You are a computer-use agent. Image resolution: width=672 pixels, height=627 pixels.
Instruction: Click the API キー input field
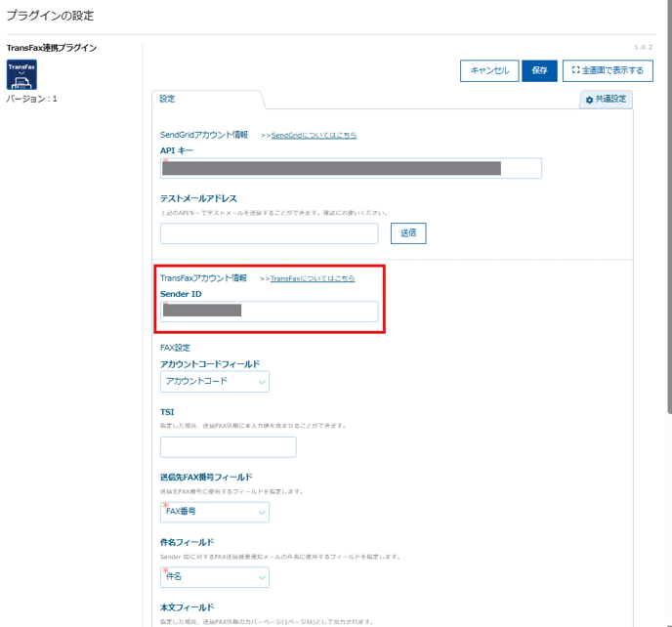pyautogui.click(x=351, y=168)
